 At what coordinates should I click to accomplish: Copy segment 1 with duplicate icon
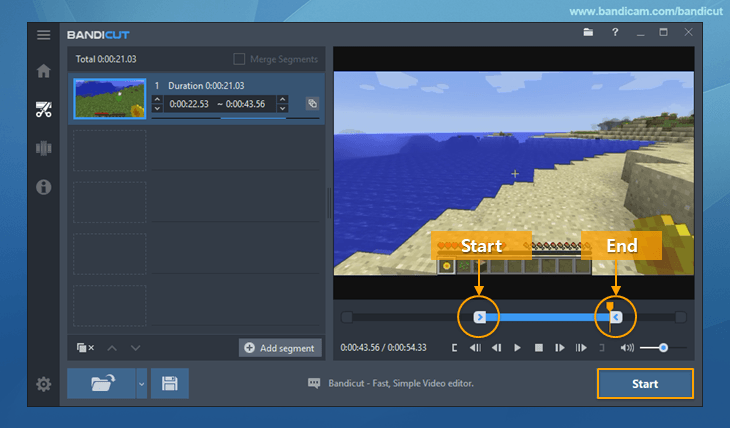tap(312, 103)
